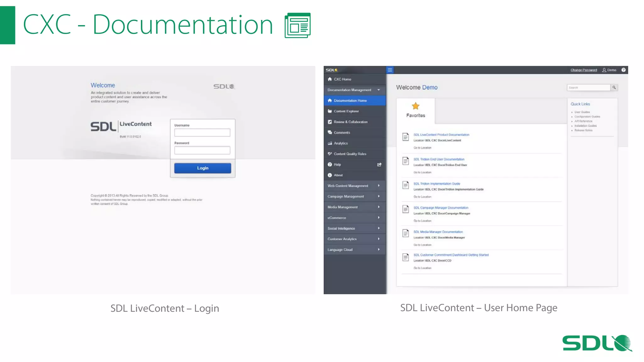Click the Search text field

coord(589,88)
